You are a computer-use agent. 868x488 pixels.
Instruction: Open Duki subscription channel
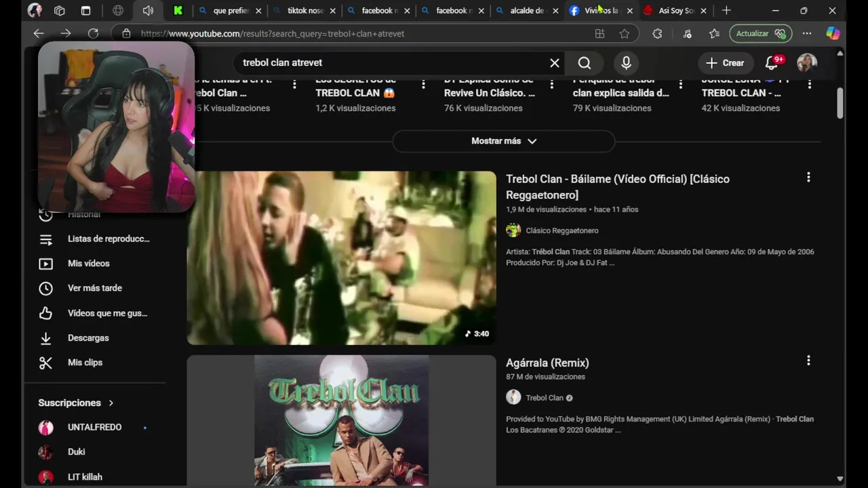pos(95,452)
